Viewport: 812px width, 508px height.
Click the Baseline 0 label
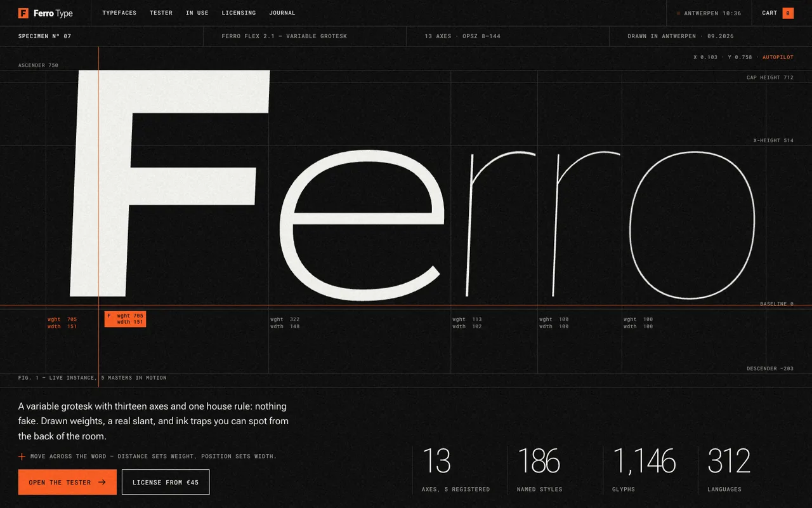tap(777, 304)
